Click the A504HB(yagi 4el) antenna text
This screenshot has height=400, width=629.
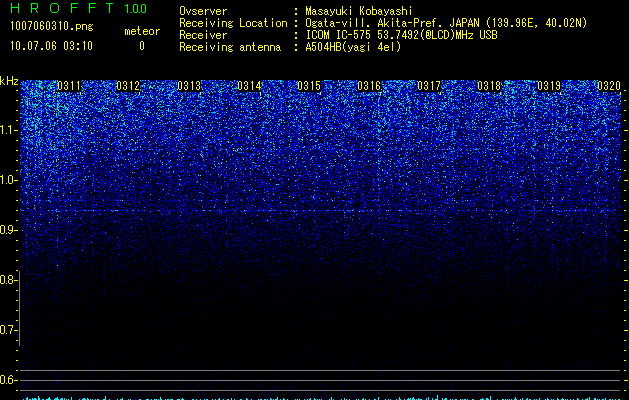[x=353, y=47]
